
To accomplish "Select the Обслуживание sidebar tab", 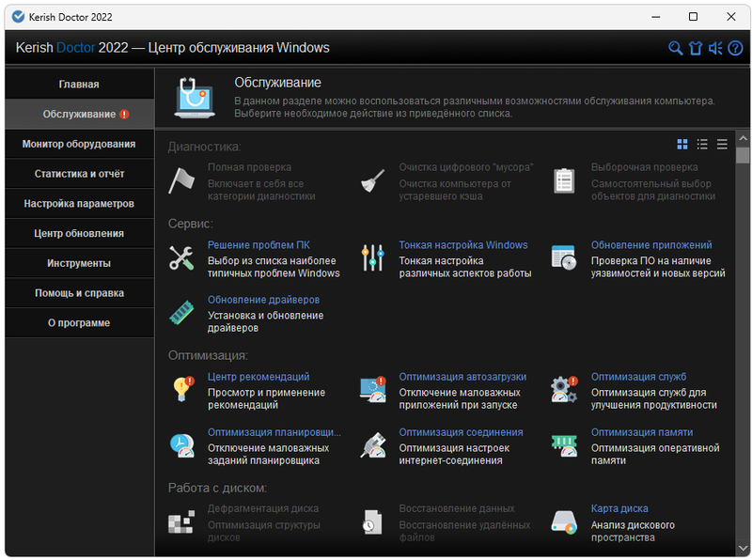I will pos(79,114).
